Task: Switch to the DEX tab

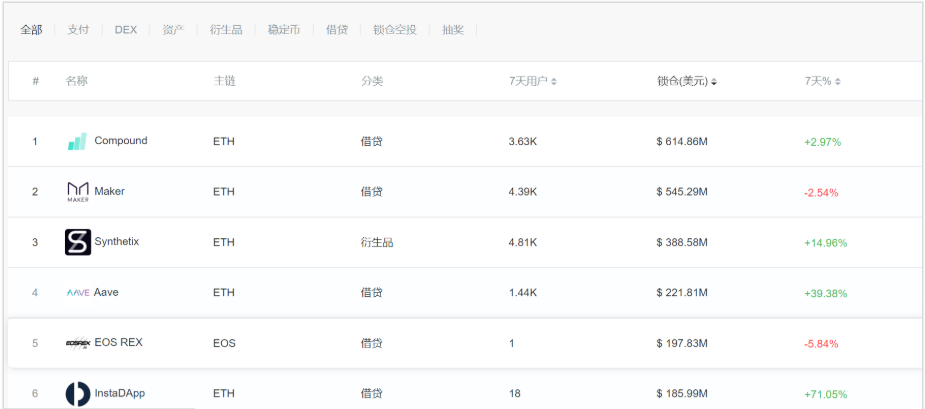Action: 126,30
